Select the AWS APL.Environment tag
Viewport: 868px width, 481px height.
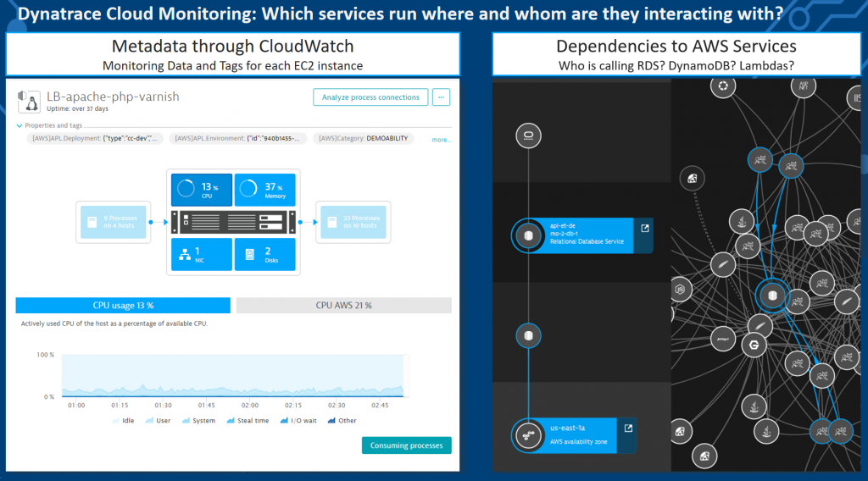point(237,138)
